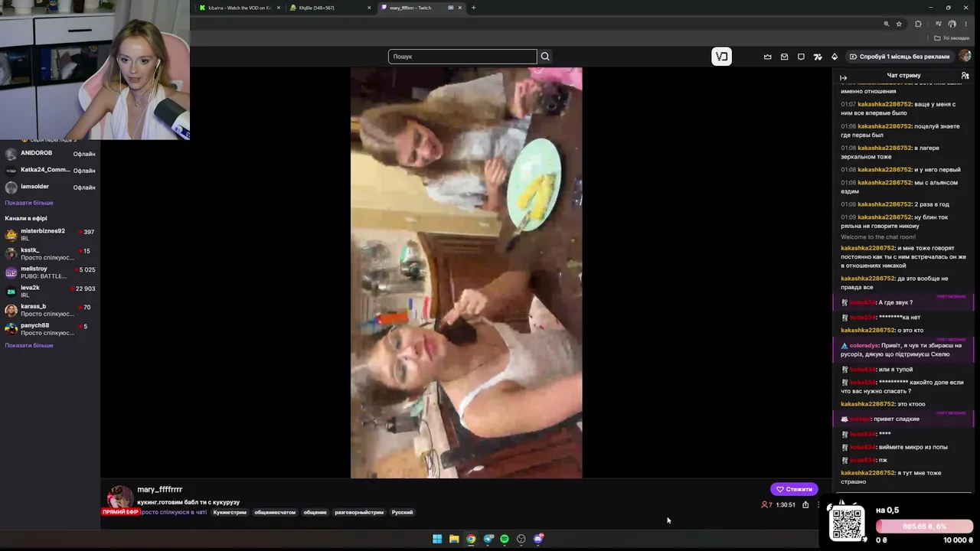The image size is (980, 551).
Task: Click the Стежити follow button
Action: [x=794, y=489]
